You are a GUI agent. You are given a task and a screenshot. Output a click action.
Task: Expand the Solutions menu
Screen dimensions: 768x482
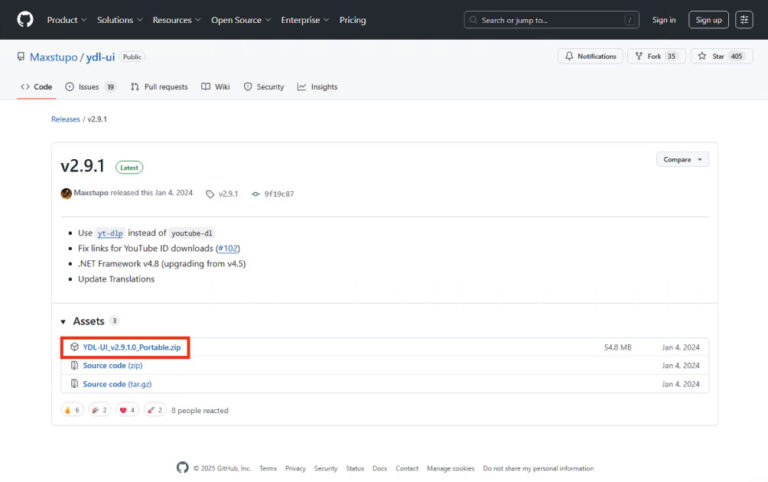[x=119, y=20]
